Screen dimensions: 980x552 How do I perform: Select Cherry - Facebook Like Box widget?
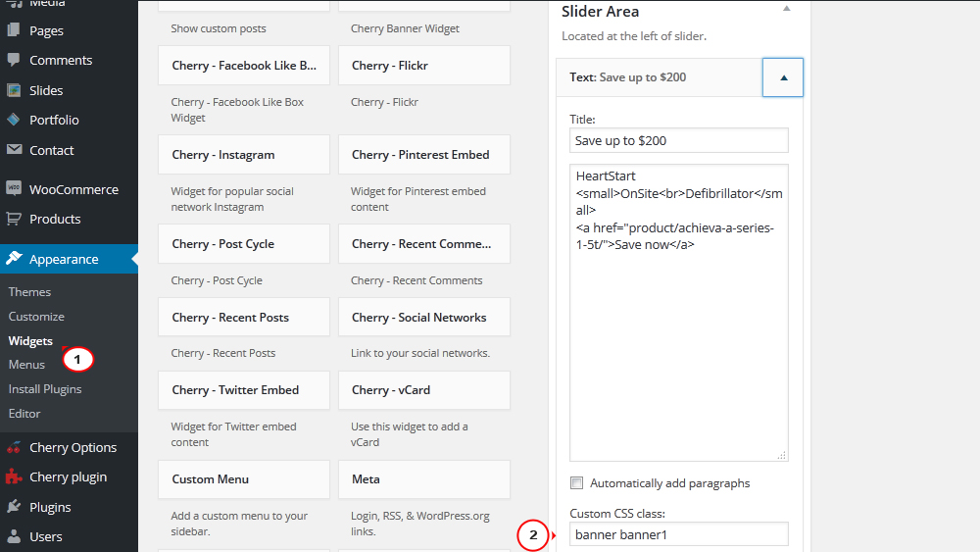coord(244,66)
